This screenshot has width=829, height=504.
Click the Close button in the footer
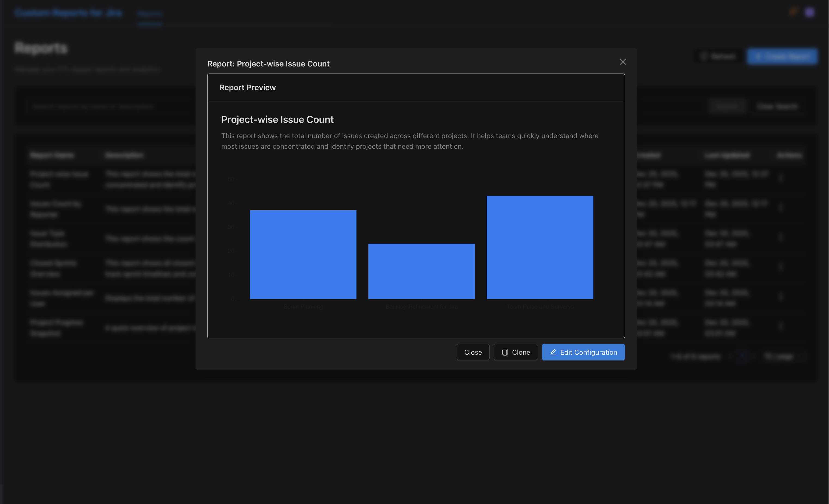click(473, 352)
